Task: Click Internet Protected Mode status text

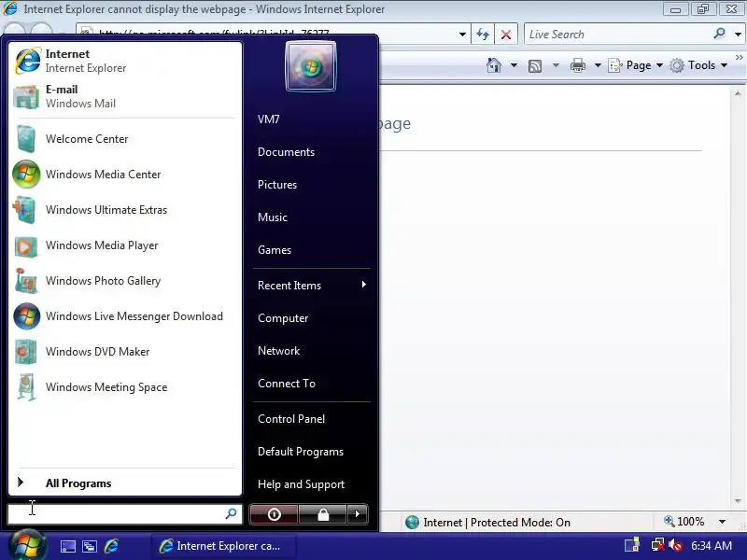Action: click(x=497, y=523)
